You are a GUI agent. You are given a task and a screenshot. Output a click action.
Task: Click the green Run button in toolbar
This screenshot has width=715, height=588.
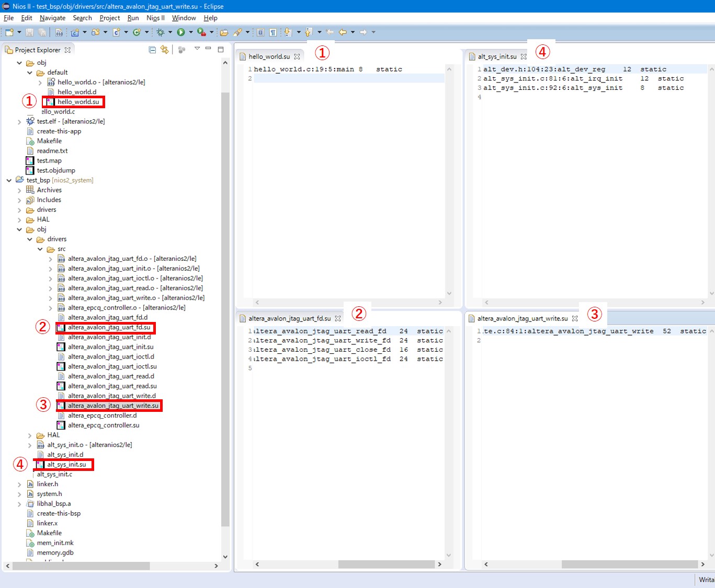click(x=181, y=32)
